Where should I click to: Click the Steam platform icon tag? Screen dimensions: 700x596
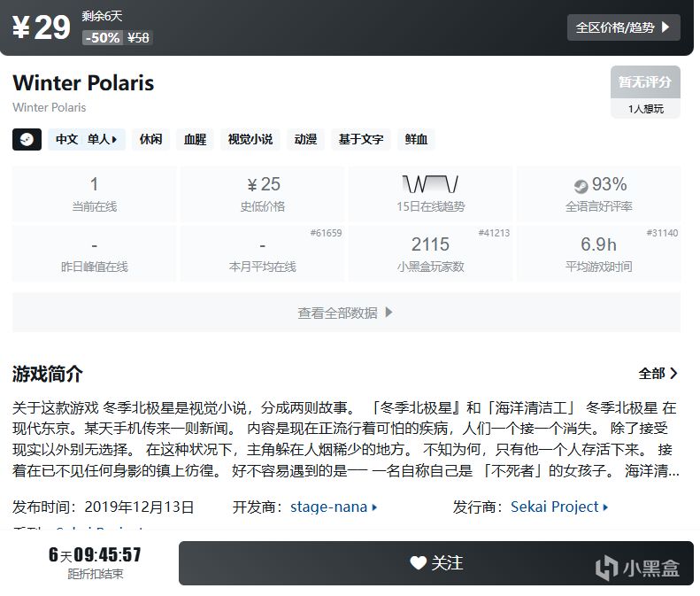(27, 139)
